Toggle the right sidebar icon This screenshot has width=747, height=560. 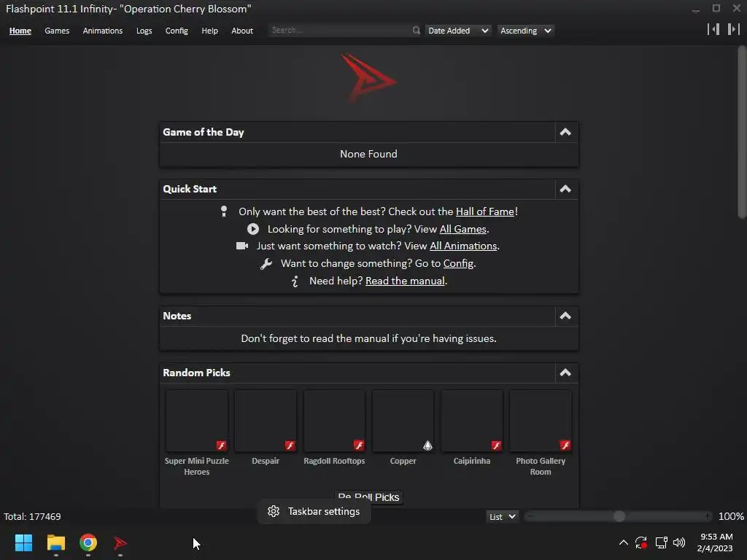734,29
